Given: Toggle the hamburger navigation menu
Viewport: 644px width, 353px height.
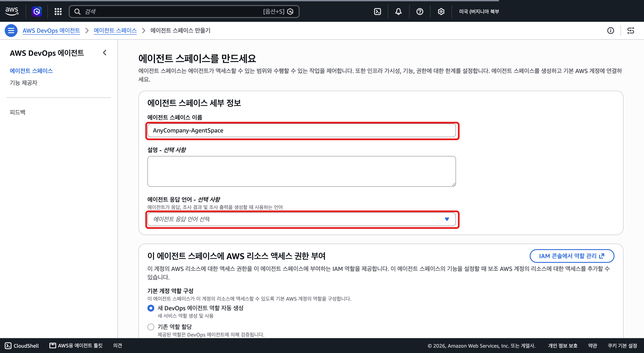Looking at the screenshot, I should pos(11,31).
